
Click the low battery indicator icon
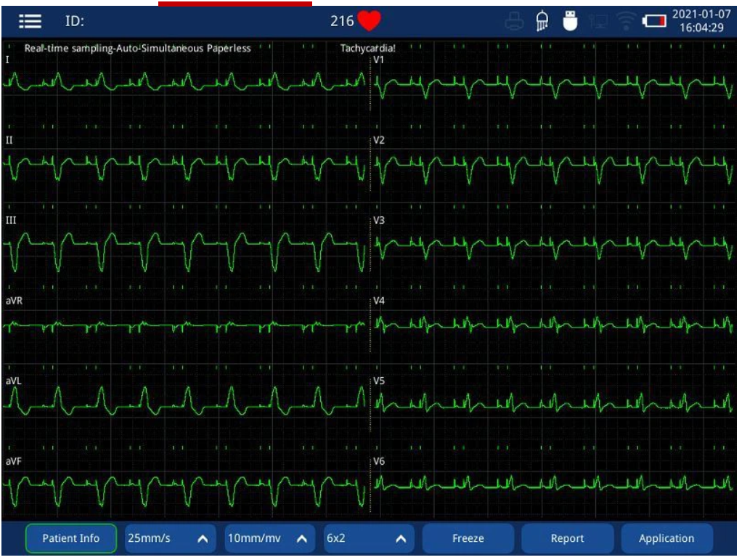(653, 22)
